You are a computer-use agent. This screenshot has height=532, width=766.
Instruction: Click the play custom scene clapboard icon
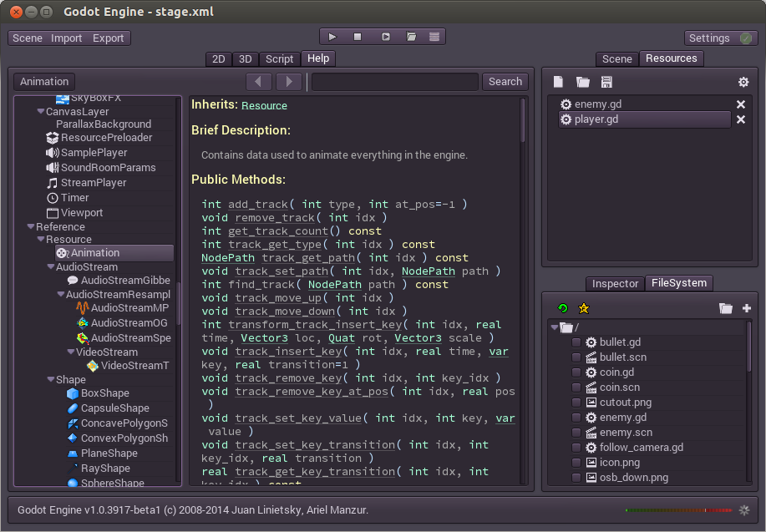pyautogui.click(x=411, y=37)
